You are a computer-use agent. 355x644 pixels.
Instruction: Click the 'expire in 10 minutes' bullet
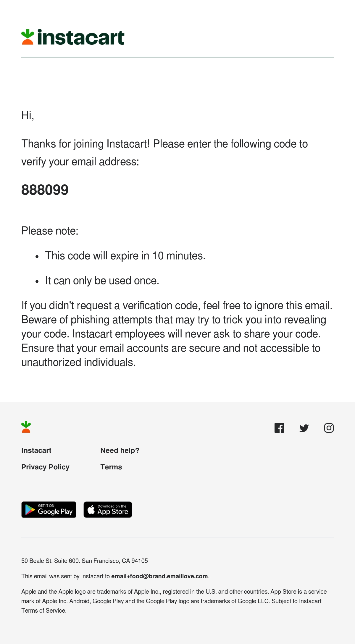coord(125,256)
